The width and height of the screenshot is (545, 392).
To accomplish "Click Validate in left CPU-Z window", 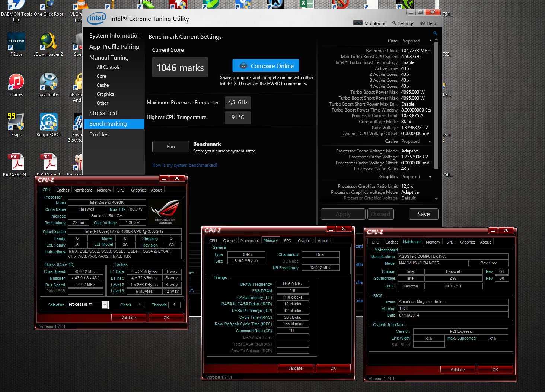I will (x=128, y=318).
